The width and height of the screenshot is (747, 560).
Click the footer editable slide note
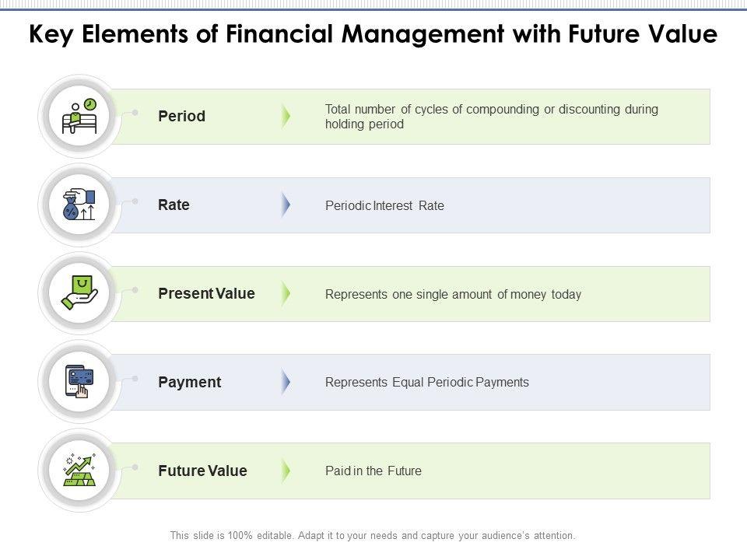(373, 536)
